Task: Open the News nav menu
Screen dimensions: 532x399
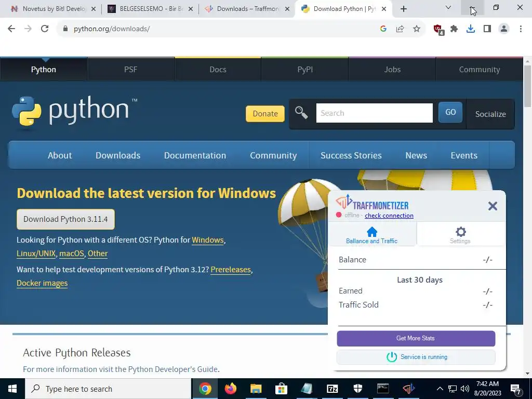Action: 416,155
